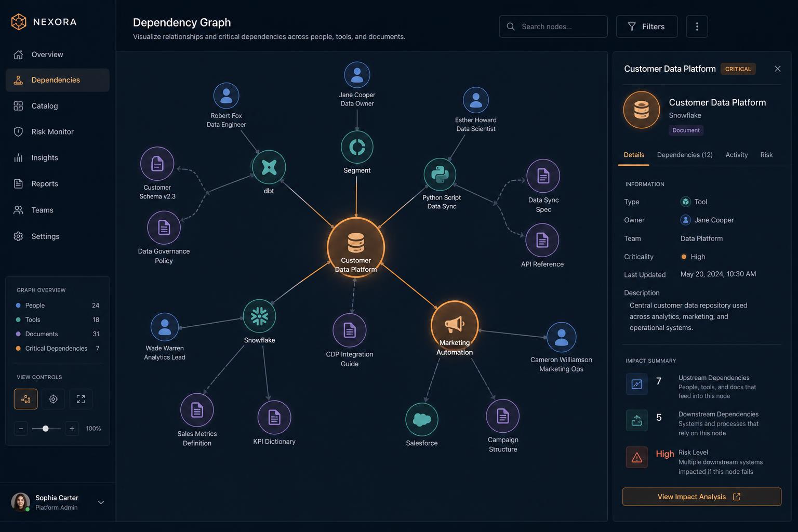Click the Customer Data Platform panel database icon
798x532 pixels.
tap(642, 110)
